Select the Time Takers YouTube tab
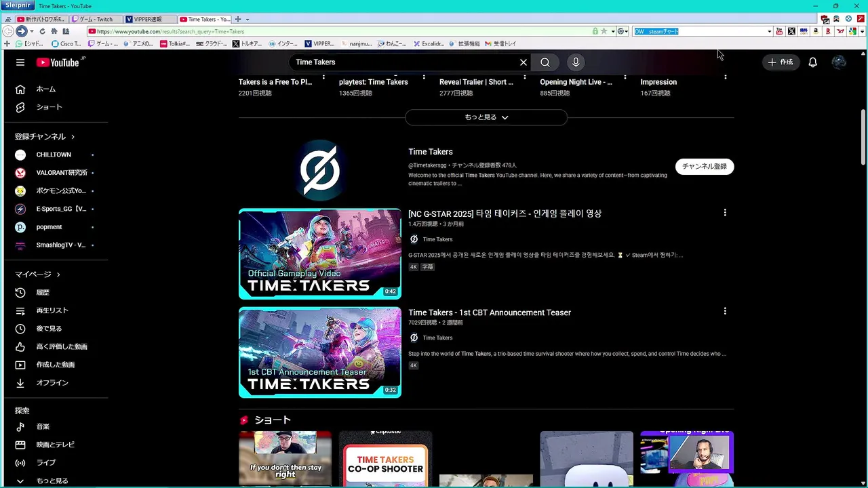The image size is (868, 488). pyautogui.click(x=205, y=19)
